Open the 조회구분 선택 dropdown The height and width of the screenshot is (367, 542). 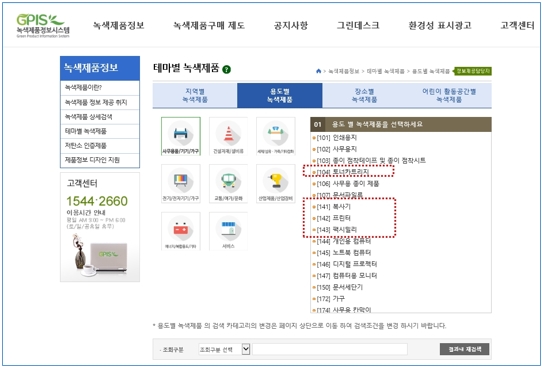pyautogui.click(x=224, y=349)
